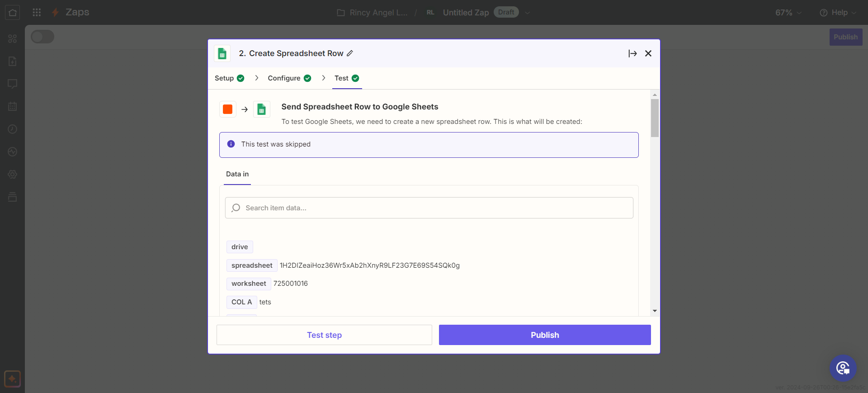Close the Create Spreadsheet Row dialog

648,53
